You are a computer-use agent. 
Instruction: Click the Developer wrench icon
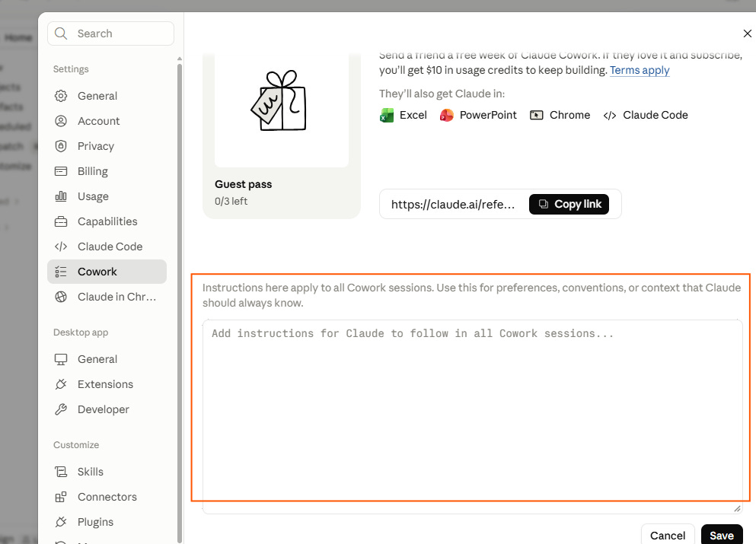[61, 409]
